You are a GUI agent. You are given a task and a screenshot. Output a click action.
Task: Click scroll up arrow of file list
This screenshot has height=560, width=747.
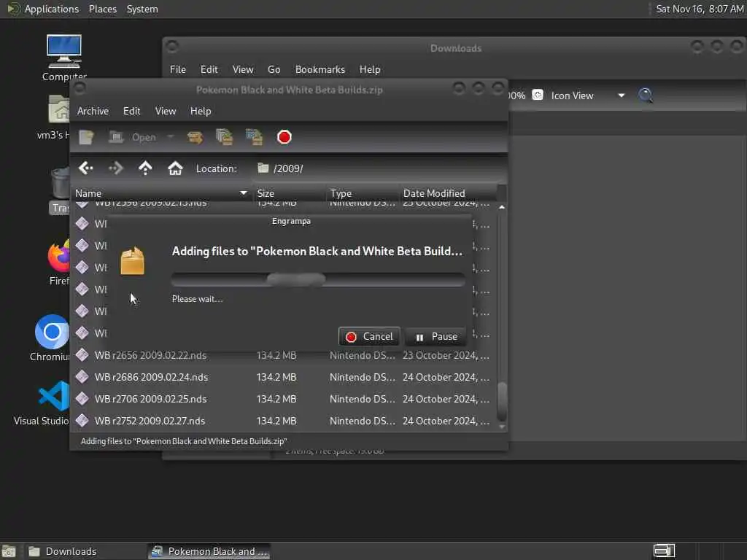point(502,207)
